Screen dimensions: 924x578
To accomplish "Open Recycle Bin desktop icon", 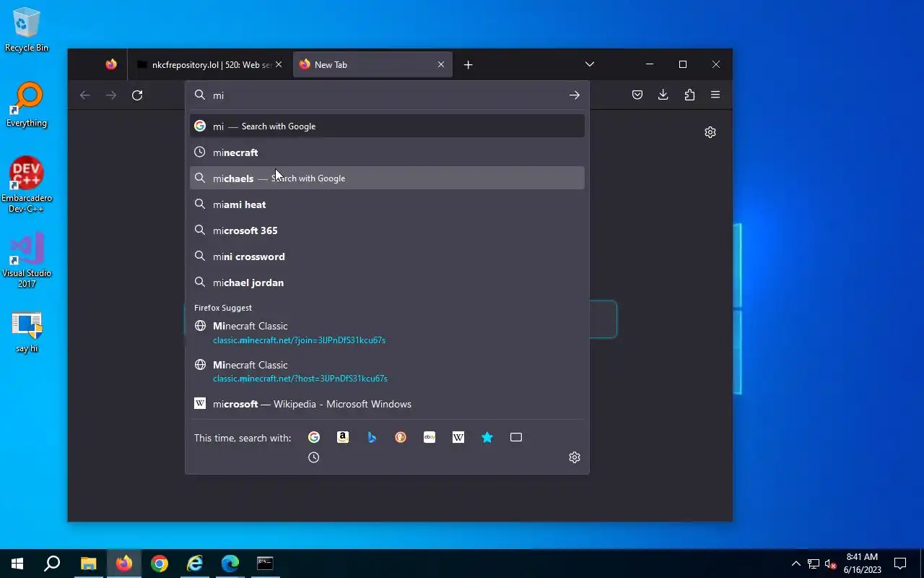I will click(x=27, y=30).
